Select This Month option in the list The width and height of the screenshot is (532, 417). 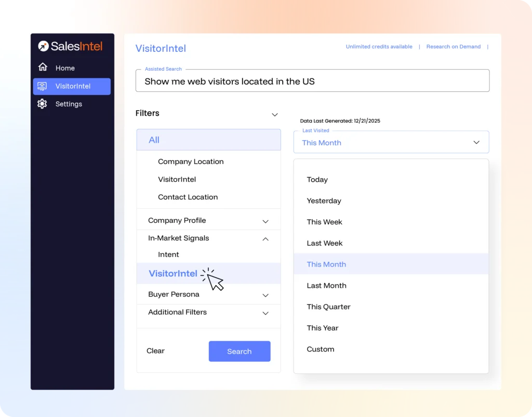pos(391,264)
